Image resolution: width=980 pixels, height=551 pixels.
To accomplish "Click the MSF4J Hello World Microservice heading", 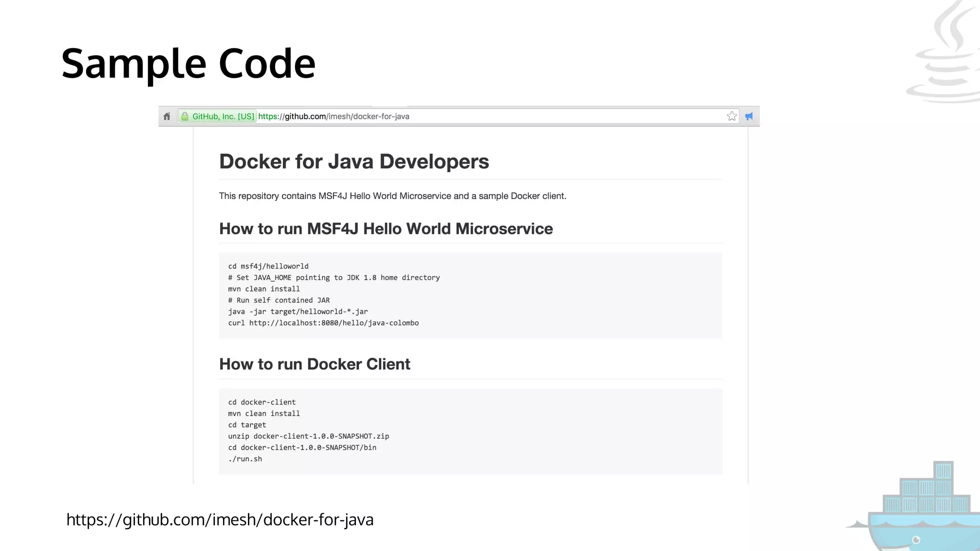I will [x=386, y=229].
